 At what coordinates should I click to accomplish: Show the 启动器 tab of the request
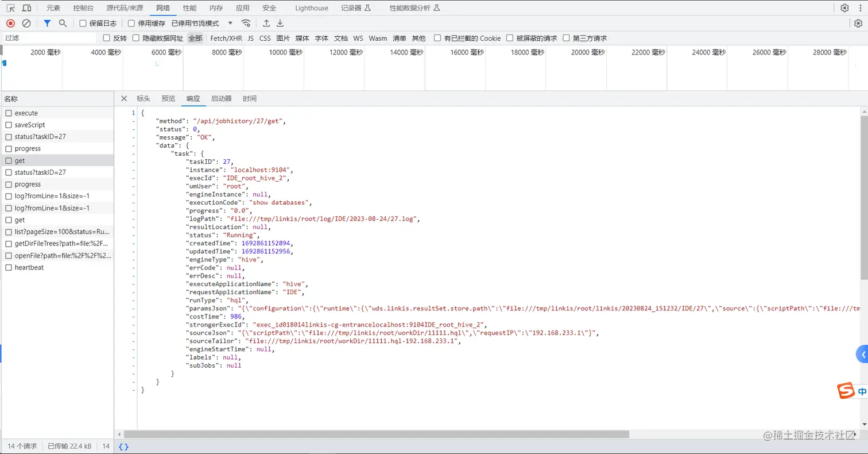pos(222,99)
